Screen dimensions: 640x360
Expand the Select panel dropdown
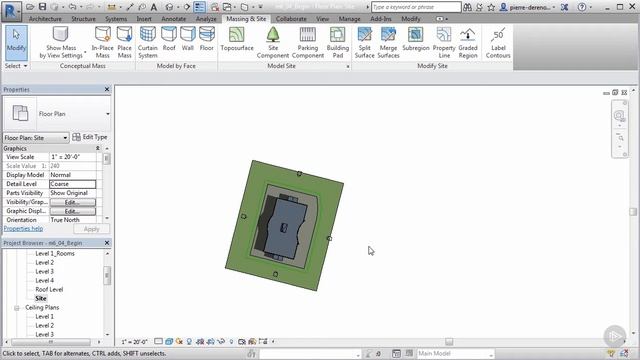click(x=16, y=66)
